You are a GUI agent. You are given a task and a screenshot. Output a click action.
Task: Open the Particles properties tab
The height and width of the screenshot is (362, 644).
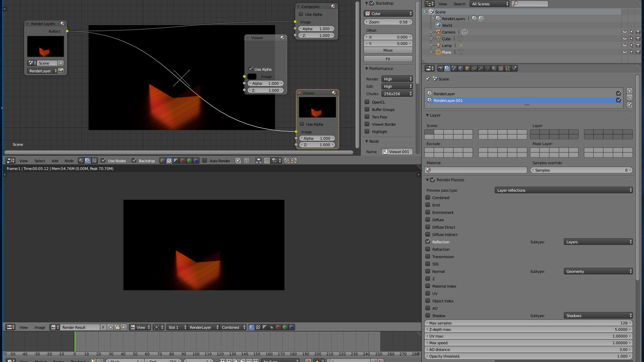[507, 68]
